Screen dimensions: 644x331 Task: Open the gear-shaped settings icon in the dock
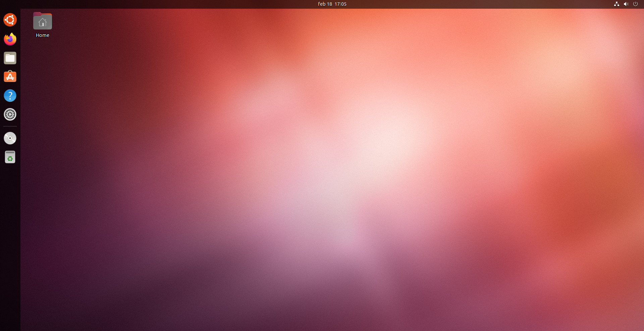click(x=10, y=114)
